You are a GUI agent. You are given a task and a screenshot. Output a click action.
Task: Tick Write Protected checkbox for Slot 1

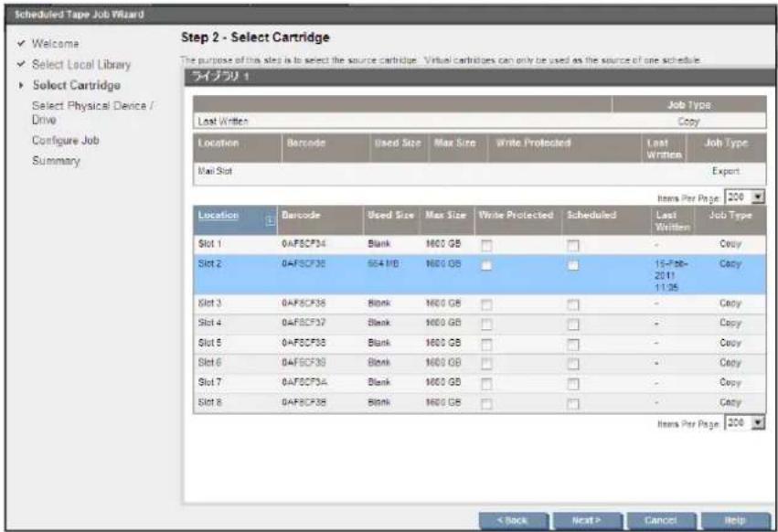[x=486, y=245]
